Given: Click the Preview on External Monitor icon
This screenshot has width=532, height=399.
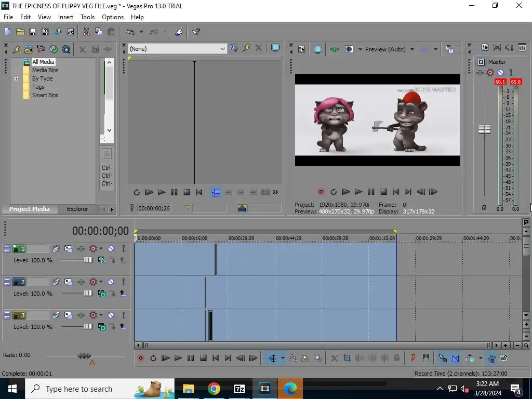Looking at the screenshot, I should [x=318, y=49].
